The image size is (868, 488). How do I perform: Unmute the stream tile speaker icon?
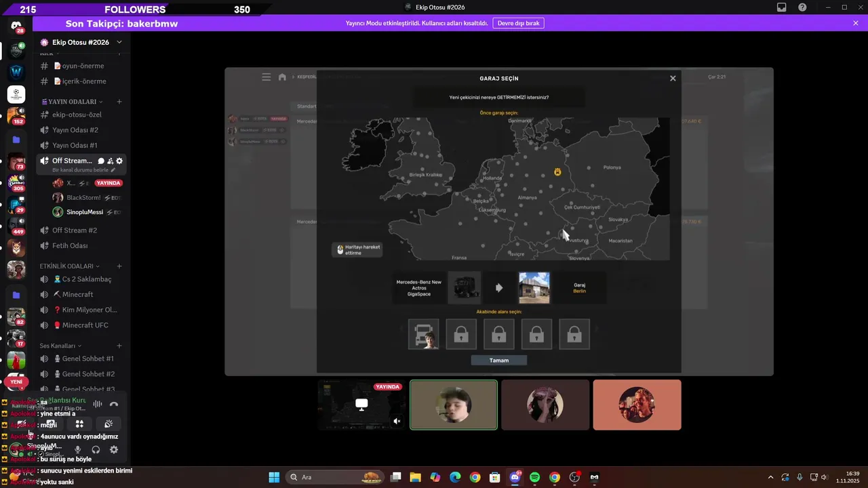point(397,421)
